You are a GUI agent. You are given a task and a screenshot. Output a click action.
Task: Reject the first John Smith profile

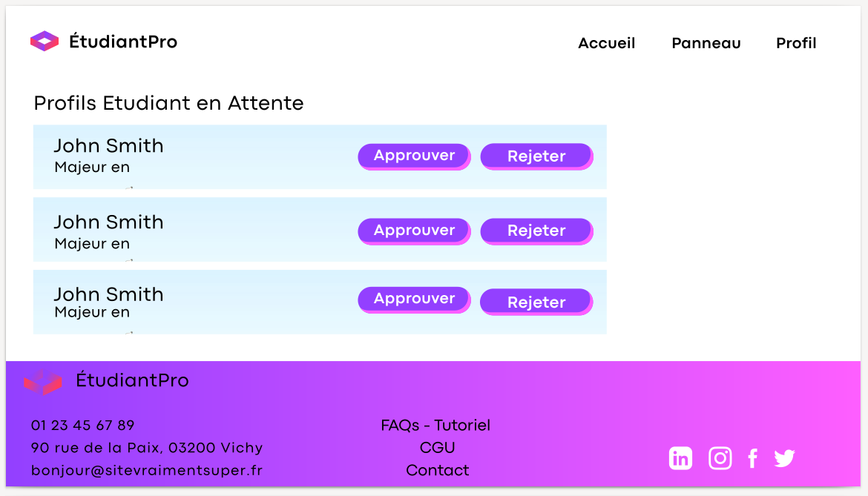536,156
